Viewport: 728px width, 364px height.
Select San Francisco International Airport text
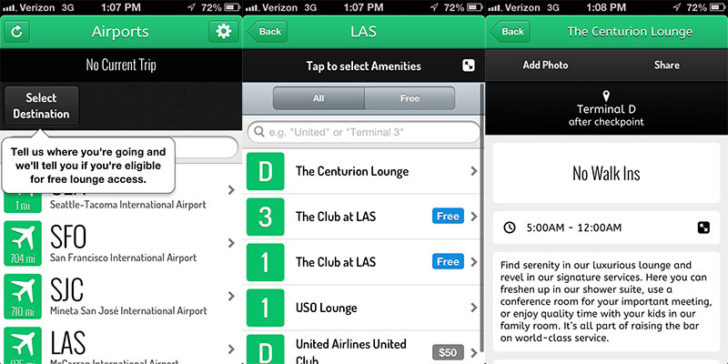tap(123, 258)
